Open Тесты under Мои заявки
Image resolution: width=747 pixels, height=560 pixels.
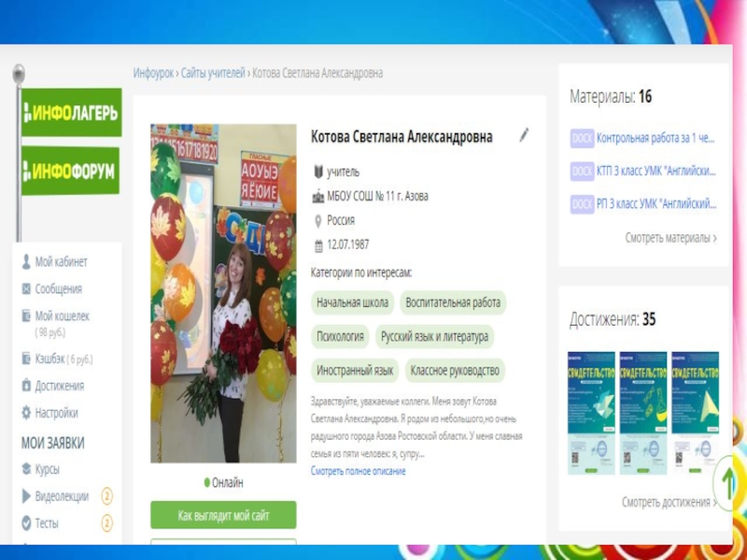pos(47,524)
